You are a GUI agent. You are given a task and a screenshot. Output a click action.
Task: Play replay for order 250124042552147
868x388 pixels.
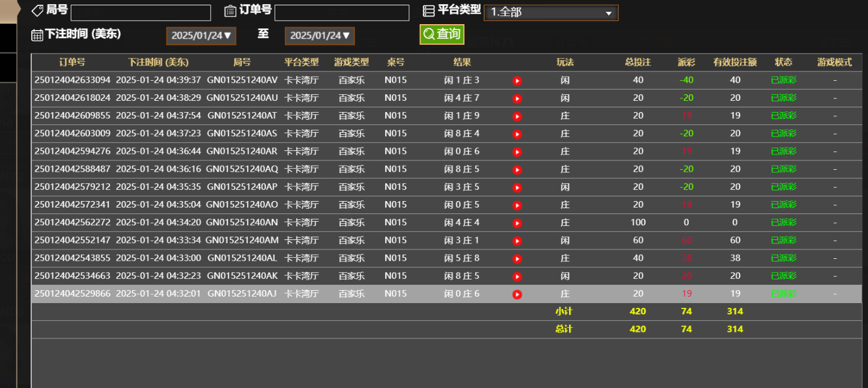pos(517,240)
